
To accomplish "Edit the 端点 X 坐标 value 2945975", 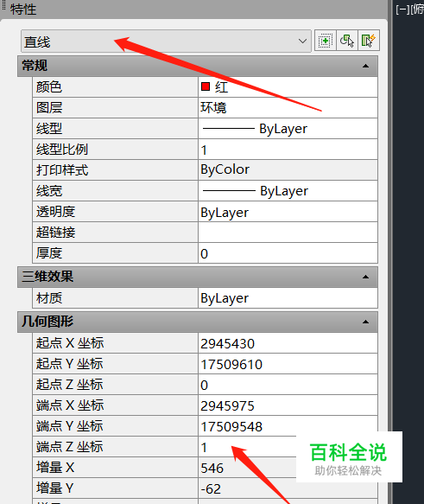I will [288, 405].
